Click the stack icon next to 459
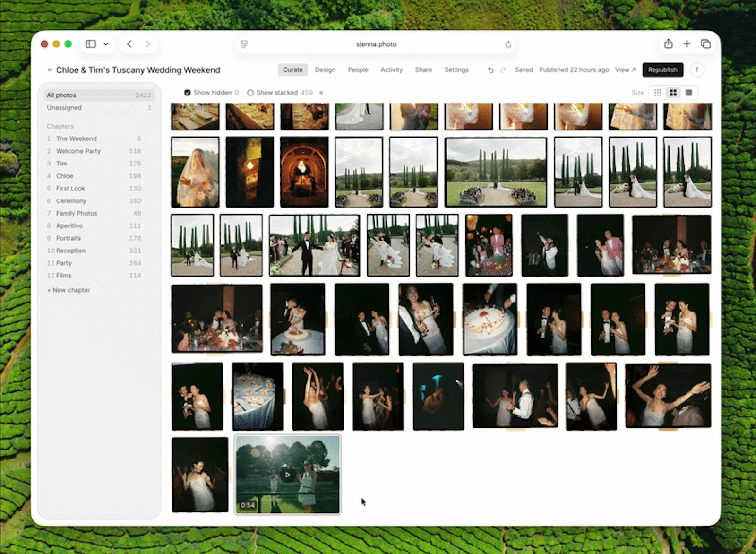This screenshot has width=756, height=554. (x=321, y=93)
